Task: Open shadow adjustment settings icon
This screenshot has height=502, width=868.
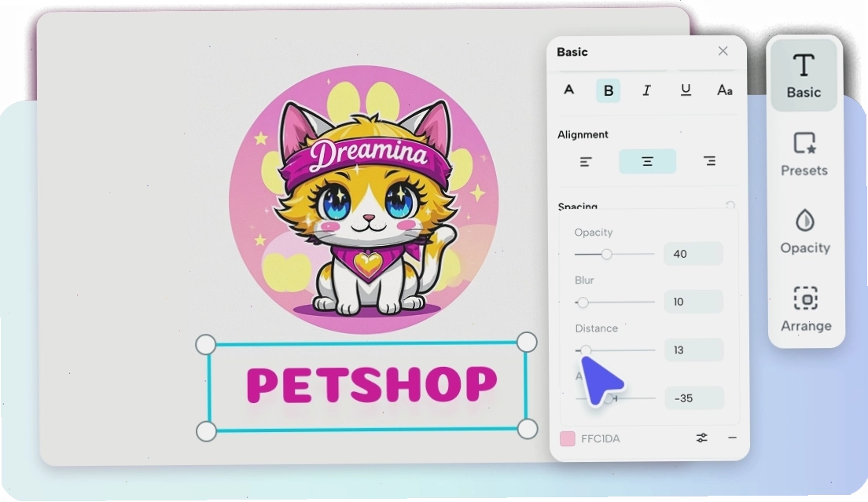Action: click(x=701, y=438)
